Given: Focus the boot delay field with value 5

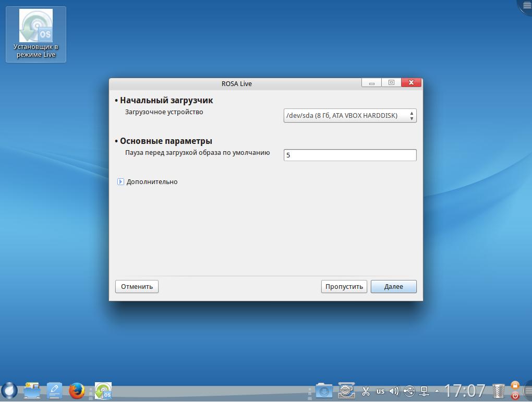Looking at the screenshot, I should pos(350,155).
